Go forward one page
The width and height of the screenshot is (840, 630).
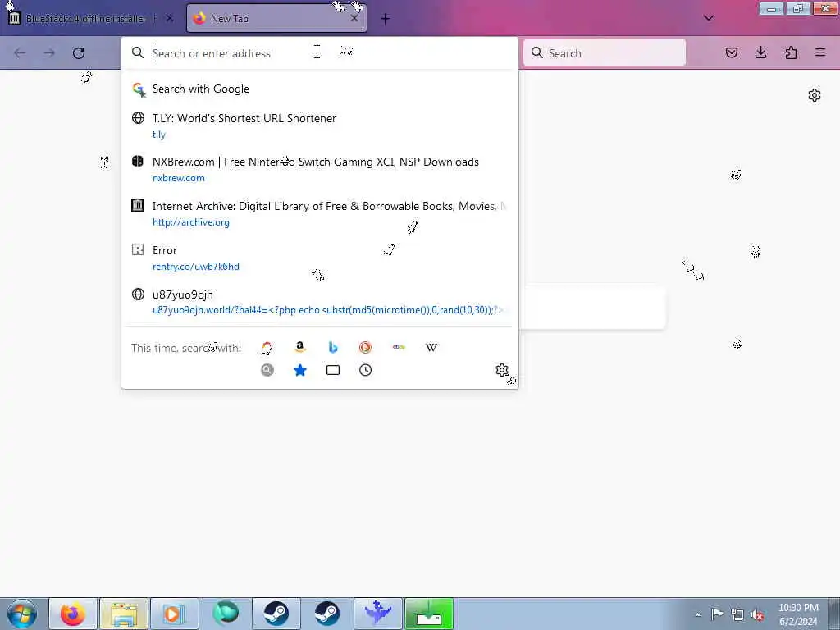pos(49,53)
